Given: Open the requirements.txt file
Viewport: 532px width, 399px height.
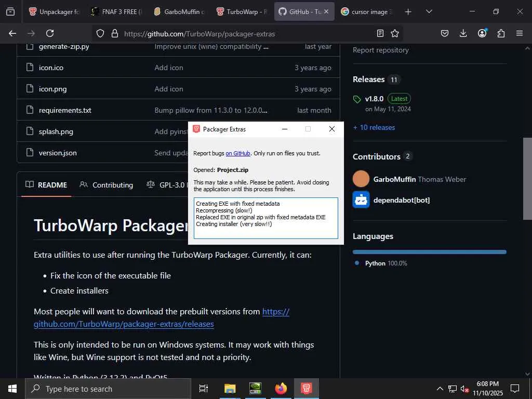Looking at the screenshot, I should point(65,110).
